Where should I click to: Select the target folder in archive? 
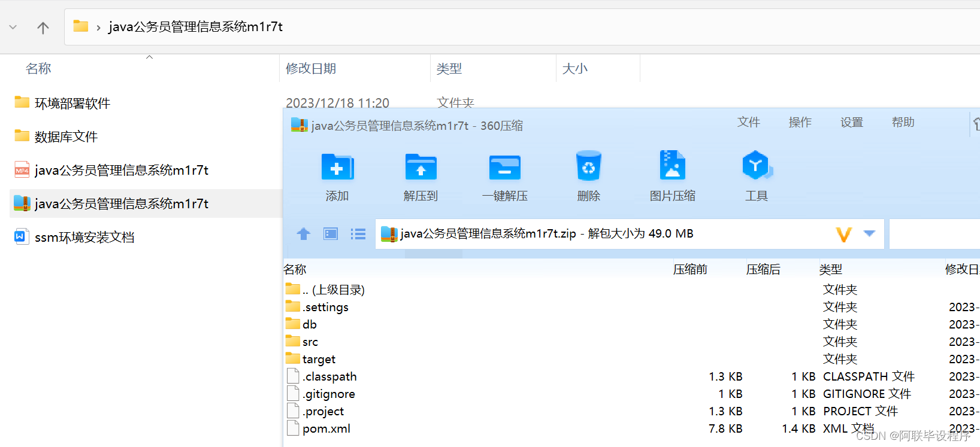pyautogui.click(x=319, y=359)
